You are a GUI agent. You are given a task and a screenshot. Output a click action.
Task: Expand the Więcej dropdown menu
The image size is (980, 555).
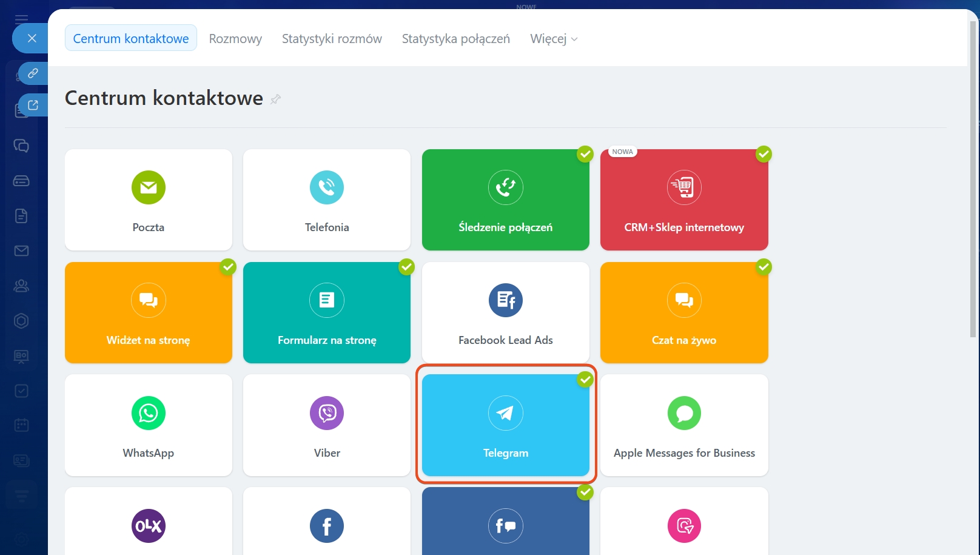(x=553, y=39)
